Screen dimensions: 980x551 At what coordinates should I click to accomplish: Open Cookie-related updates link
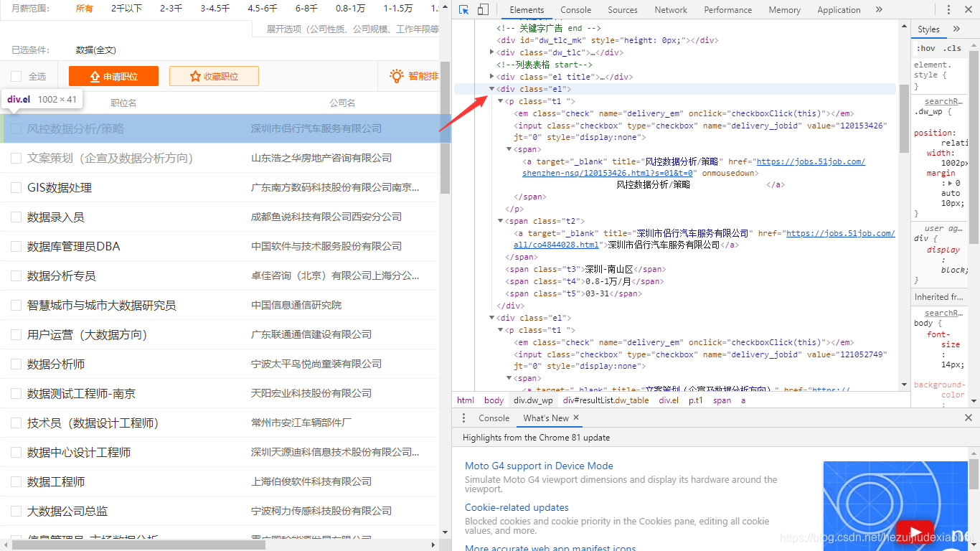coord(517,507)
